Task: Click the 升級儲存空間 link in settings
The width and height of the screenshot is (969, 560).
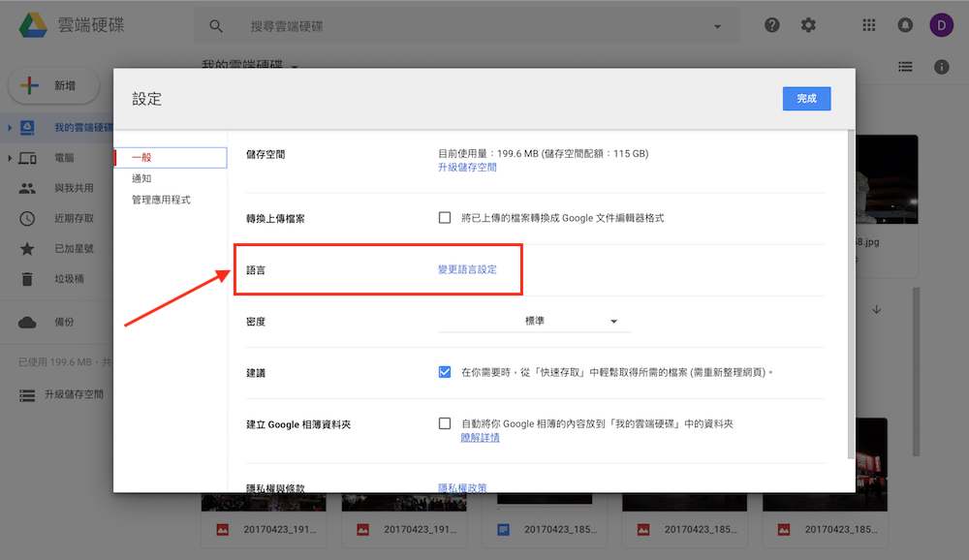Action: pyautogui.click(x=467, y=168)
